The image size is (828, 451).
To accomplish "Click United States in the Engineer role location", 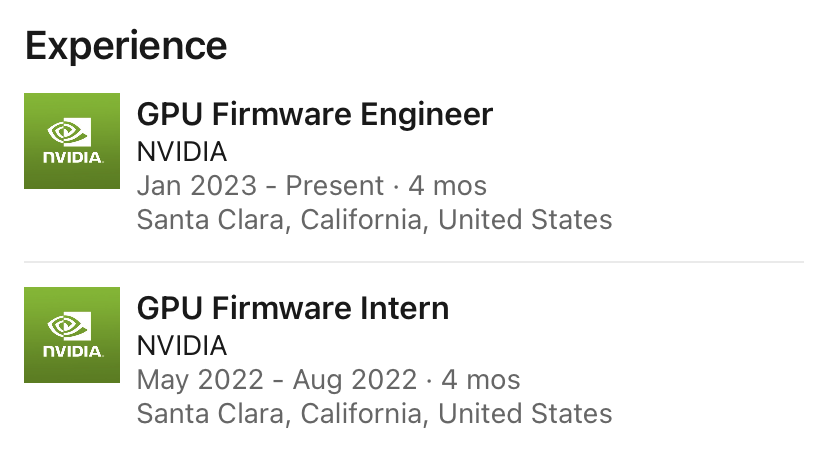I will tap(525, 219).
